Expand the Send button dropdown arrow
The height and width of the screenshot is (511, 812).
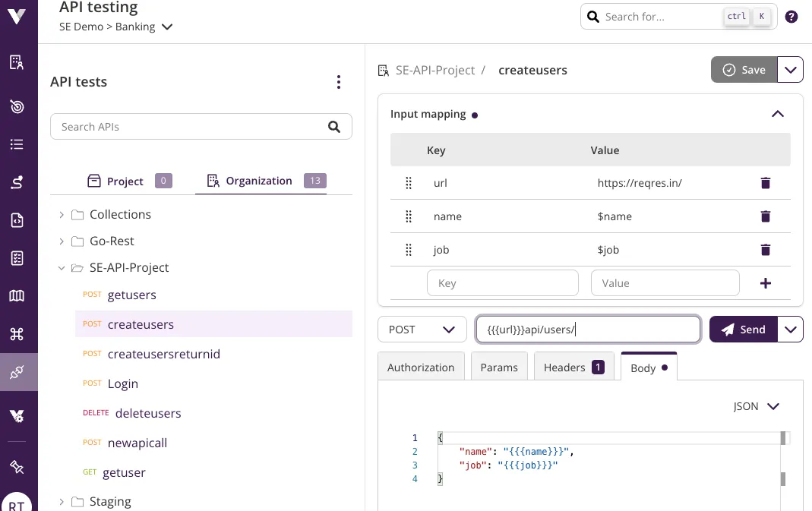(x=791, y=330)
